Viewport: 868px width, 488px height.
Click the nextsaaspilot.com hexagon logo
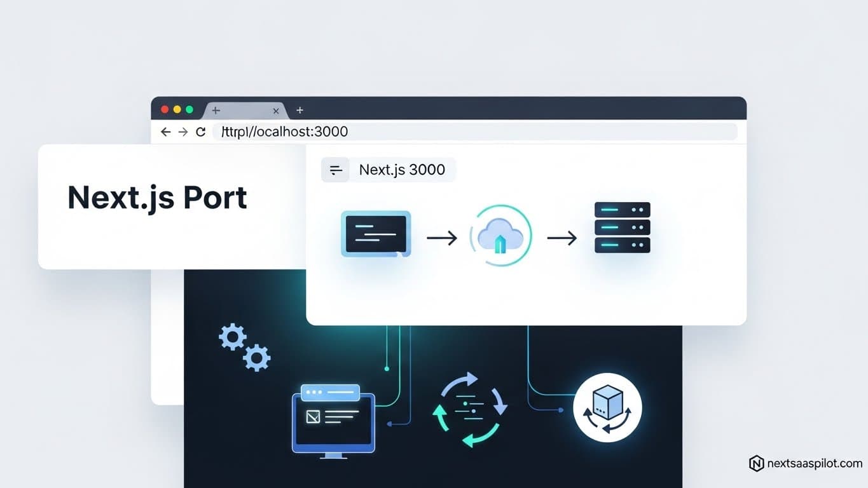[x=756, y=463]
